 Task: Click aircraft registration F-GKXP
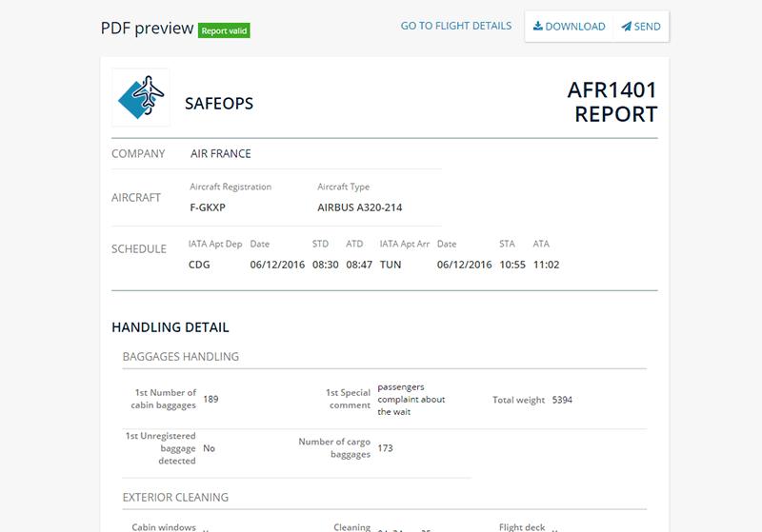click(x=208, y=207)
